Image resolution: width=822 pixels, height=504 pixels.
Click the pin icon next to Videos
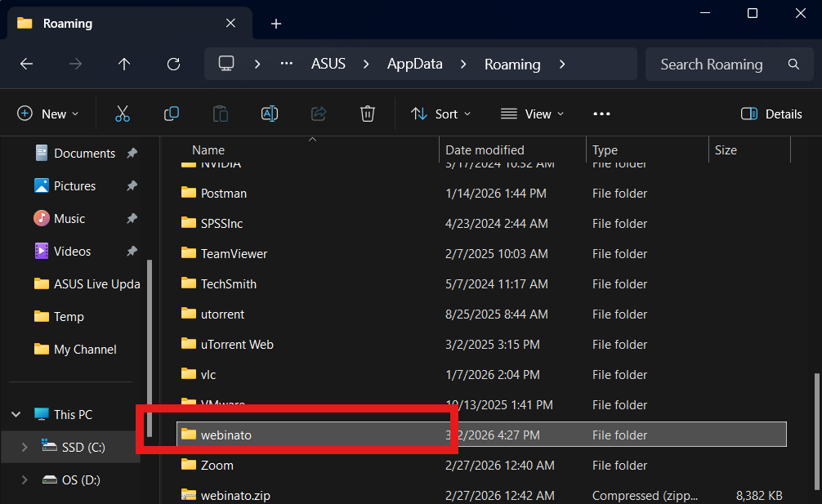coord(132,251)
